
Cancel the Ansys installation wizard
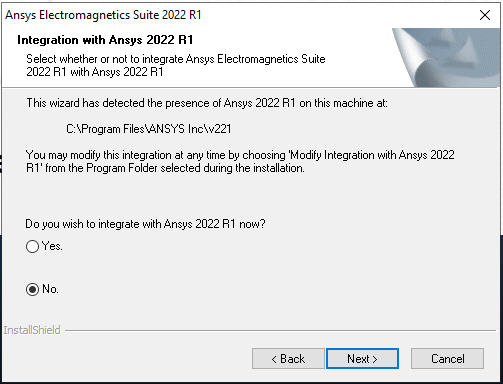(447, 359)
